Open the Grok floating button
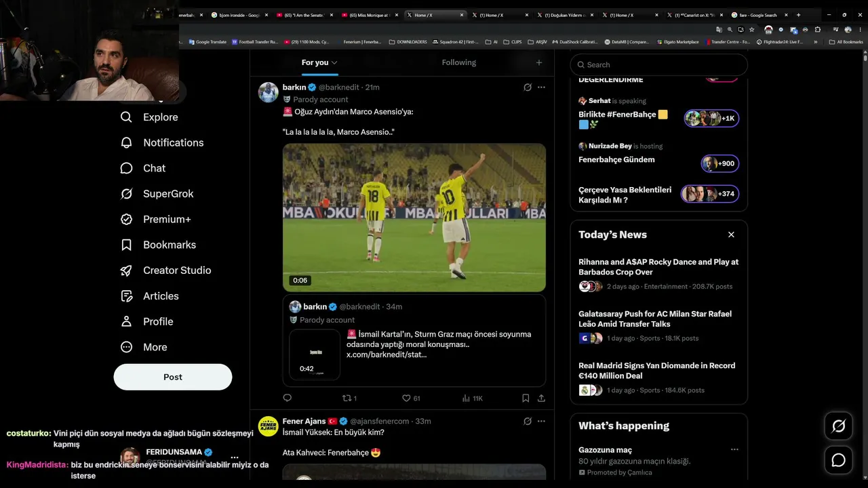 pos(839,426)
